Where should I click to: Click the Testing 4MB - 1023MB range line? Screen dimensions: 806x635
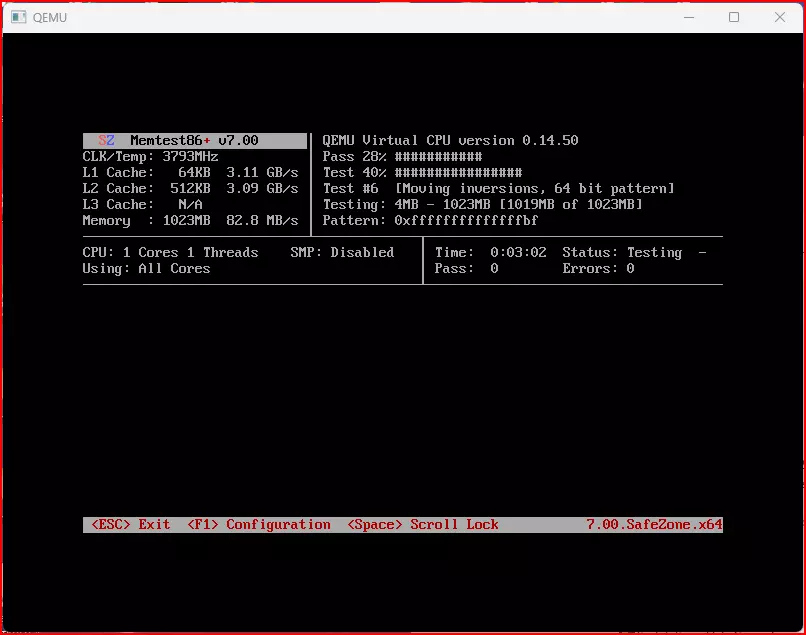[483, 204]
